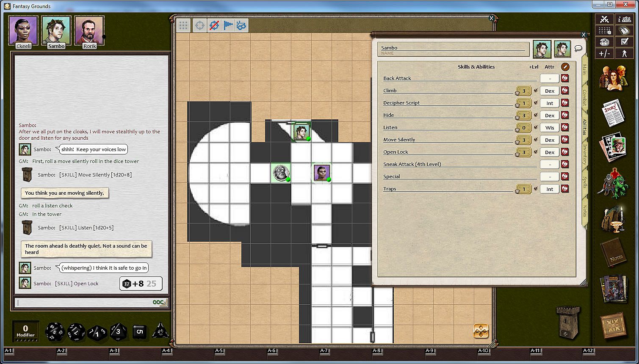Select the blue flag tool in map toolbar

click(x=228, y=25)
